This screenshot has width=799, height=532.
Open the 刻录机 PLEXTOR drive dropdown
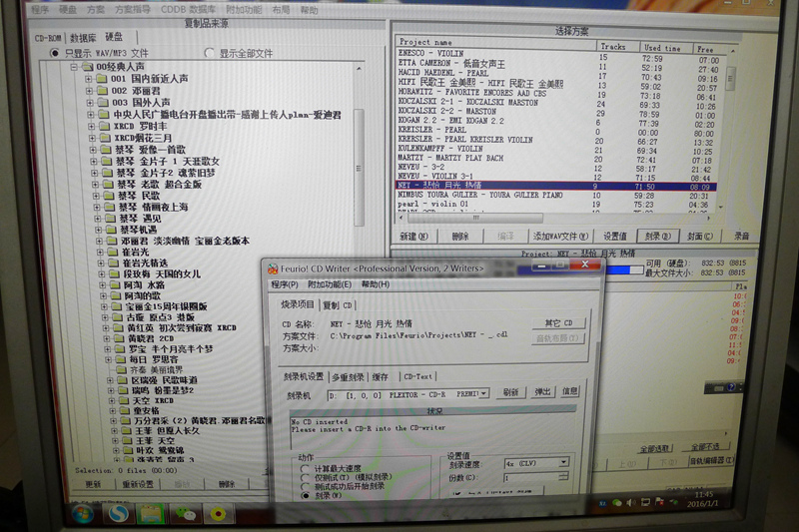[x=483, y=393]
